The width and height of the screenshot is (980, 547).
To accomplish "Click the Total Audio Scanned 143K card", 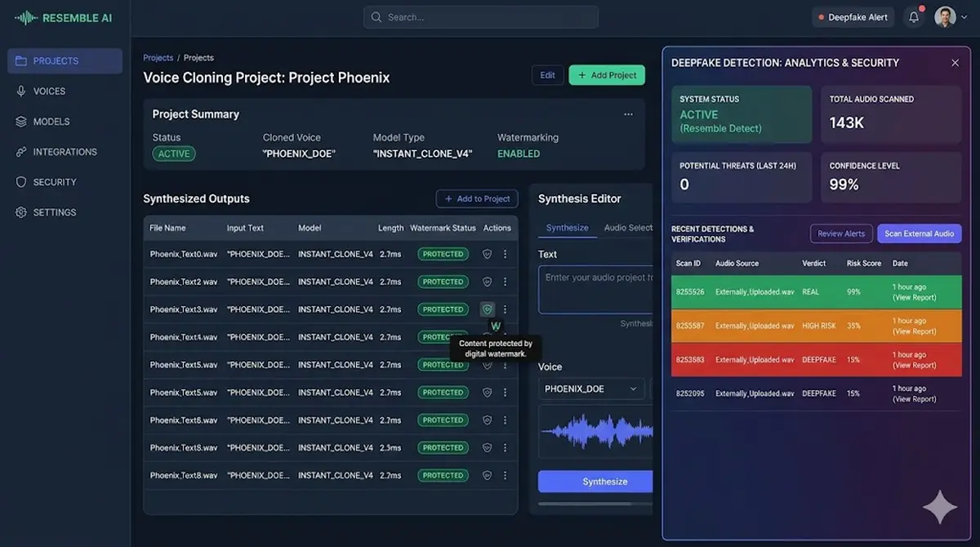I will (x=891, y=114).
